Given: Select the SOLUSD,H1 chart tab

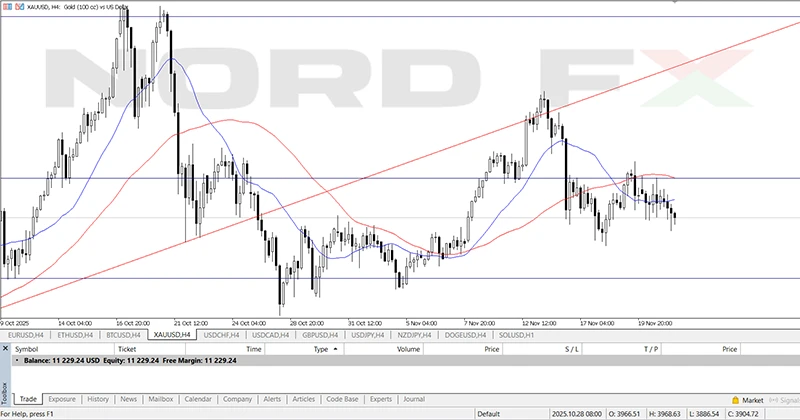Looking at the screenshot, I should pos(516,335).
